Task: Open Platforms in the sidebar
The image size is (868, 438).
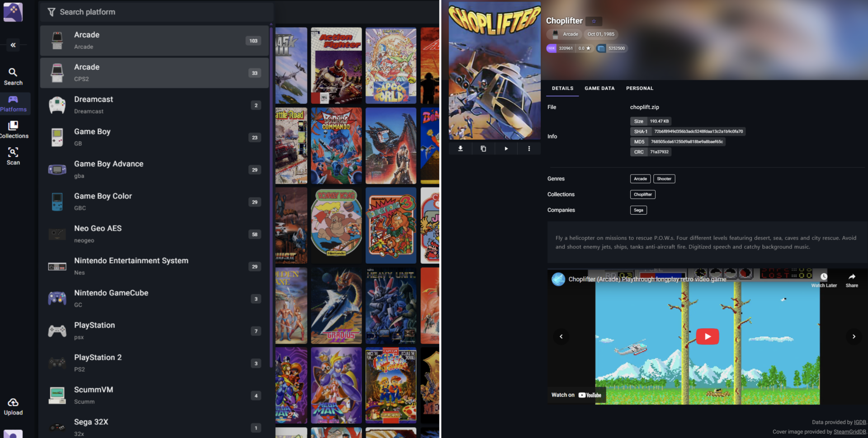Action: (x=13, y=104)
